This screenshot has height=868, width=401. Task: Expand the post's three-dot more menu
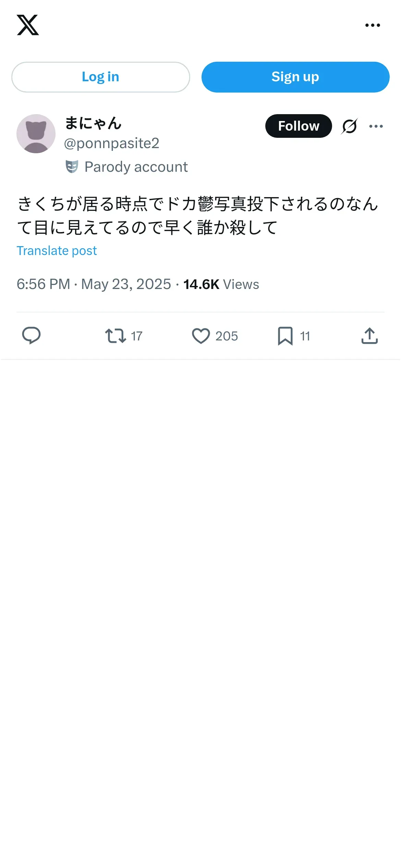tap(376, 126)
